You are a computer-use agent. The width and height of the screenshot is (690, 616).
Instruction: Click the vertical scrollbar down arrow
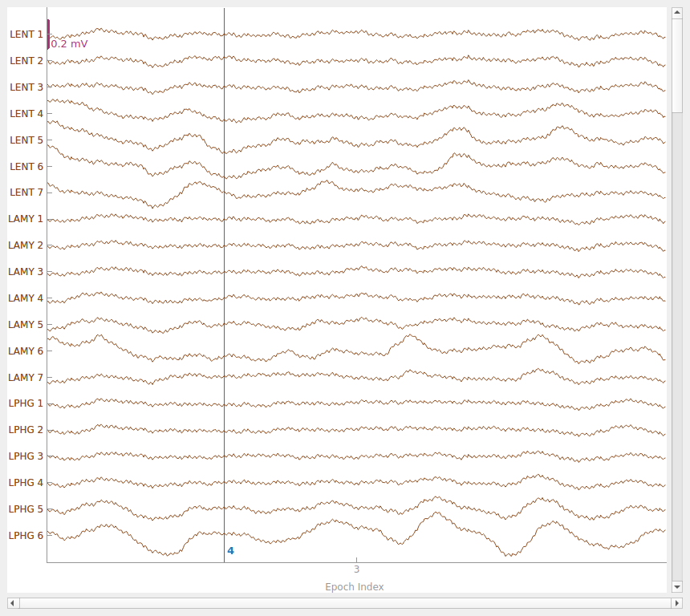click(677, 586)
